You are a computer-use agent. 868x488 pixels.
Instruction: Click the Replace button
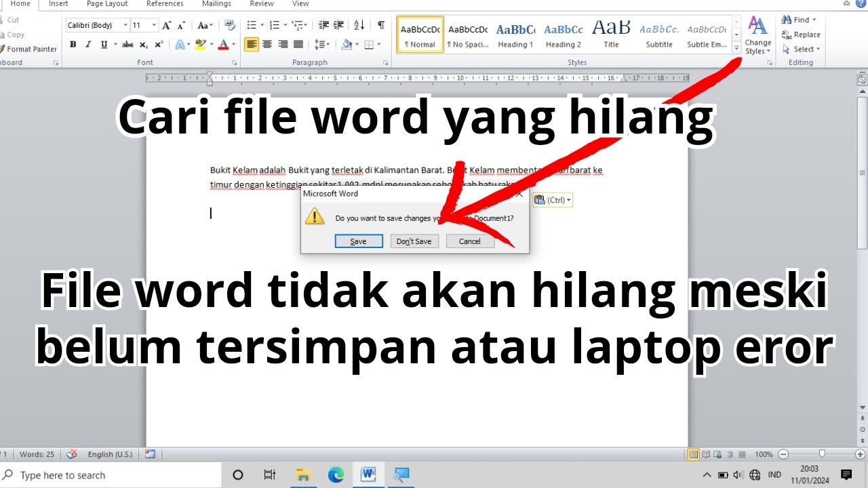coord(801,35)
